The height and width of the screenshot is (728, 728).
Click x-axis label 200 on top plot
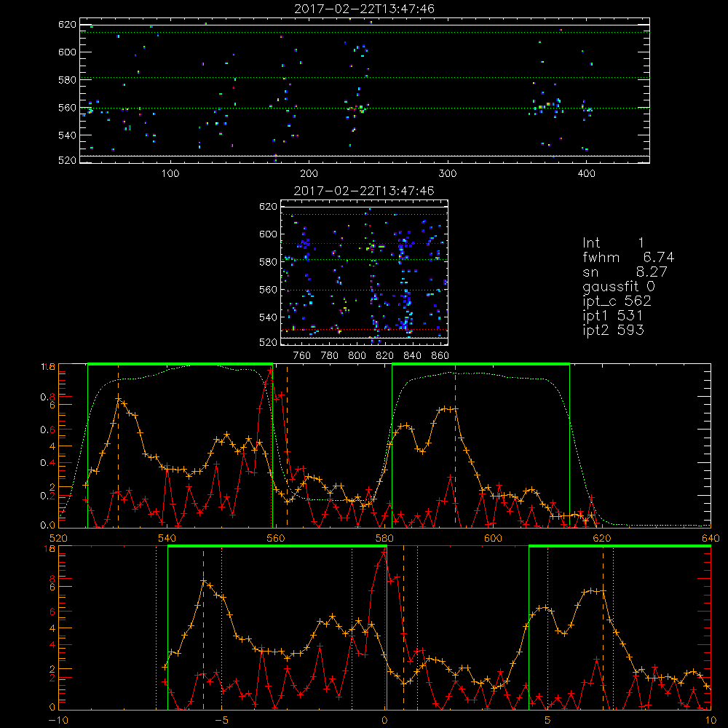[309, 174]
